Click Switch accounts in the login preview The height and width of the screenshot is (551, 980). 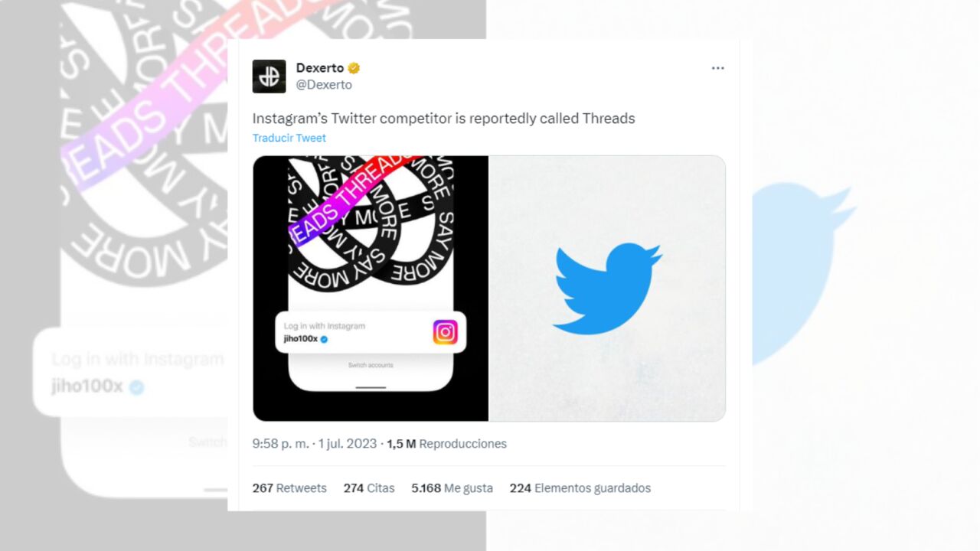click(370, 365)
